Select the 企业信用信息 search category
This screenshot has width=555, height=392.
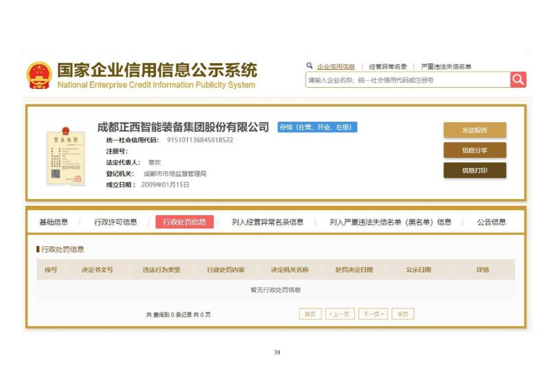coord(335,67)
